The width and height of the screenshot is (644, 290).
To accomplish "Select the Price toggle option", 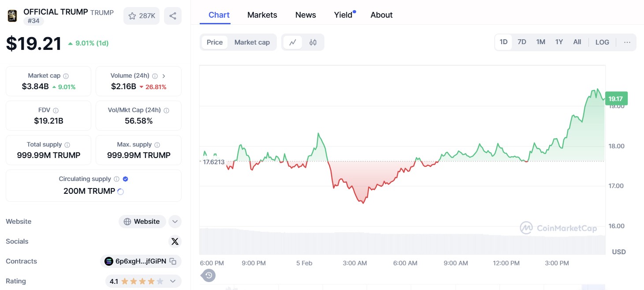I will coord(215,42).
